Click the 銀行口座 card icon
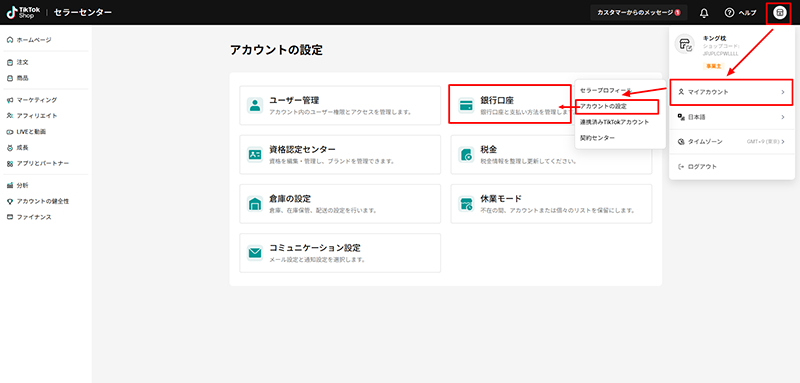Image resolution: width=800 pixels, height=383 pixels. 466,105
